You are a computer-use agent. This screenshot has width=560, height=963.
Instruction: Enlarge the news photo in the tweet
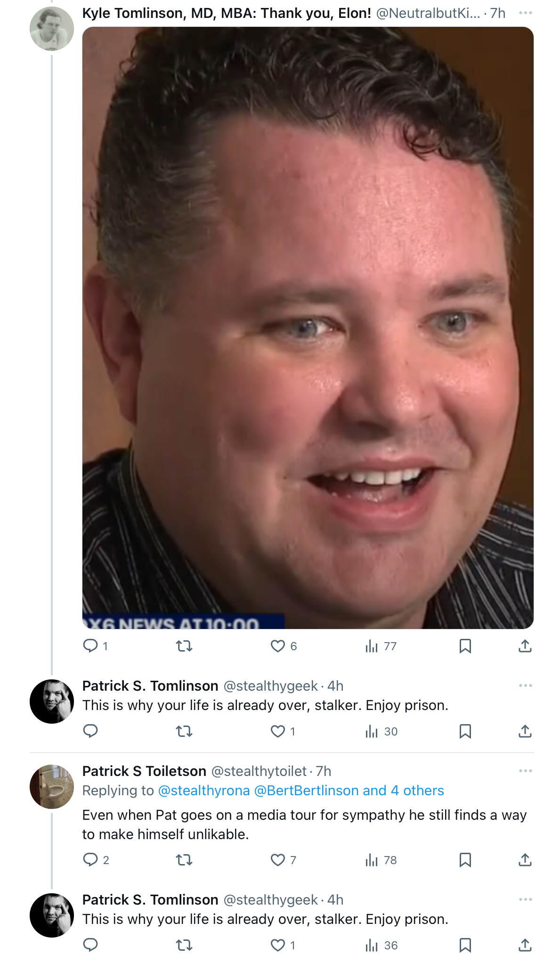tap(308, 328)
